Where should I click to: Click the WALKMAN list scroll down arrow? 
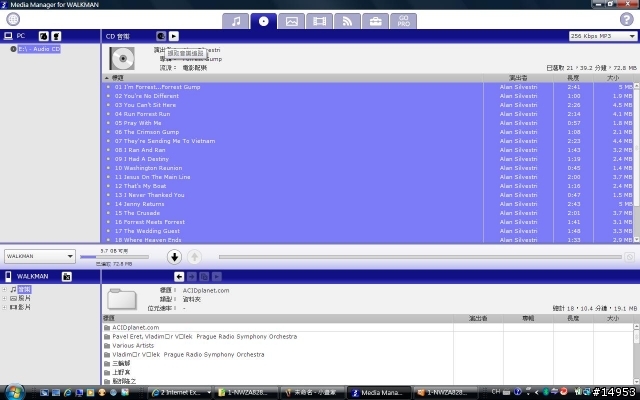(636, 381)
